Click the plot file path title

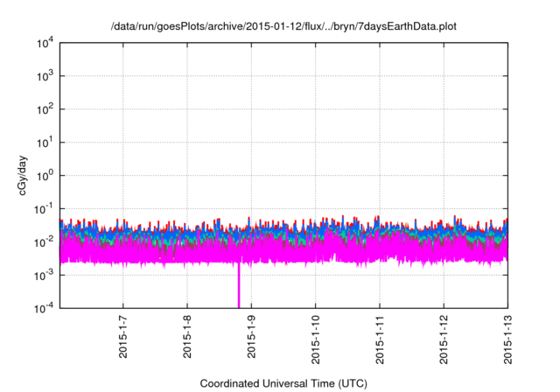click(x=283, y=26)
